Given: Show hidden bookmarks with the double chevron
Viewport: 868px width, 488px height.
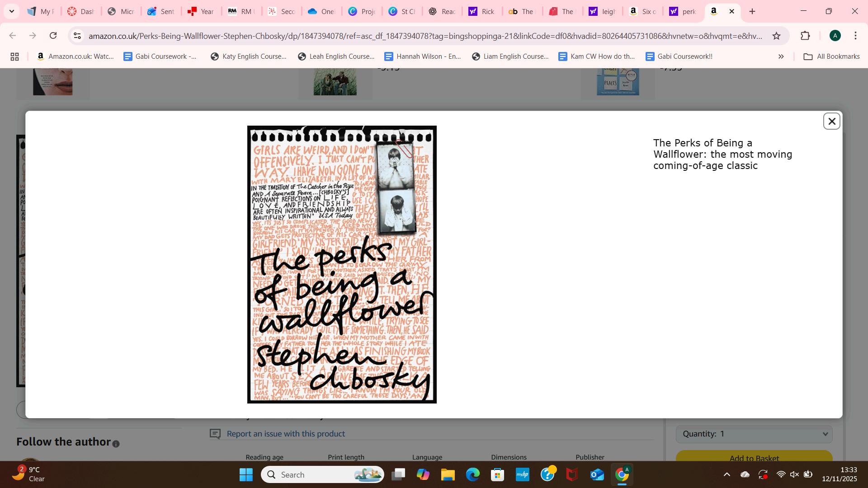Looking at the screenshot, I should [x=781, y=56].
